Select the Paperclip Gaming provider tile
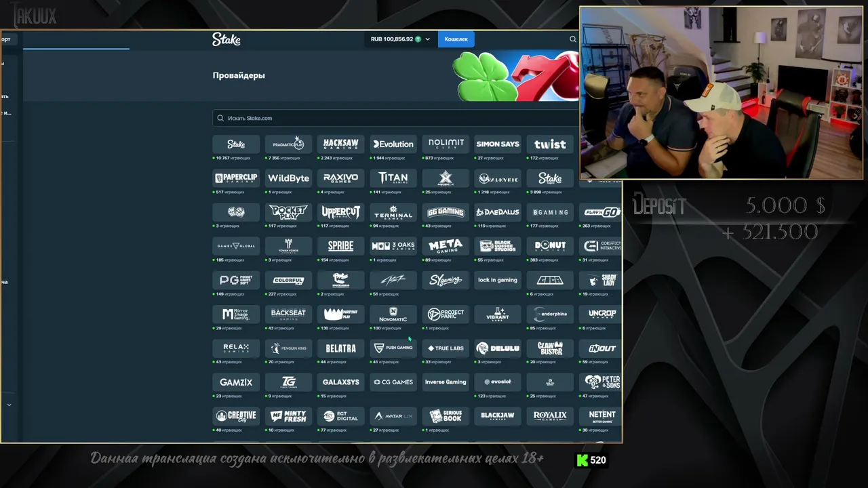Viewport: 868px width, 488px height. pos(236,178)
